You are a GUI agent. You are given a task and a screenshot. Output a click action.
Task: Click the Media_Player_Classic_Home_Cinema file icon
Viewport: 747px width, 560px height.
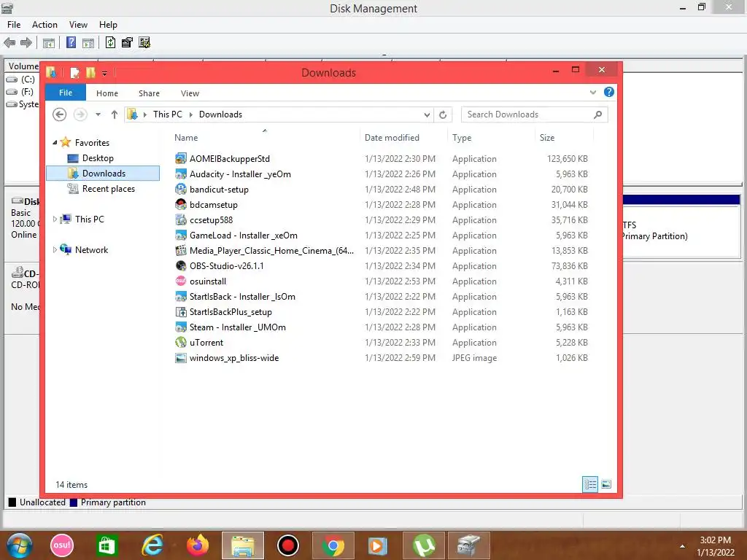pos(181,251)
